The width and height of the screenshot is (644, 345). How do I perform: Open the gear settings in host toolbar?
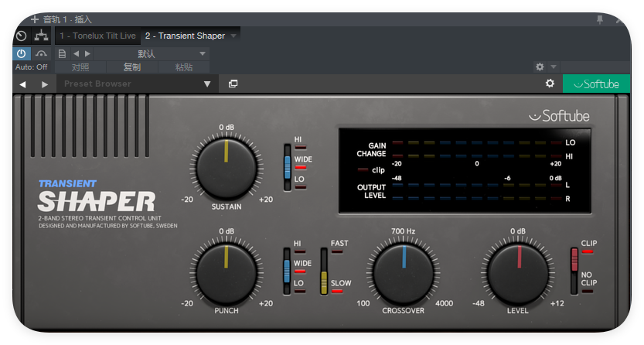point(540,67)
